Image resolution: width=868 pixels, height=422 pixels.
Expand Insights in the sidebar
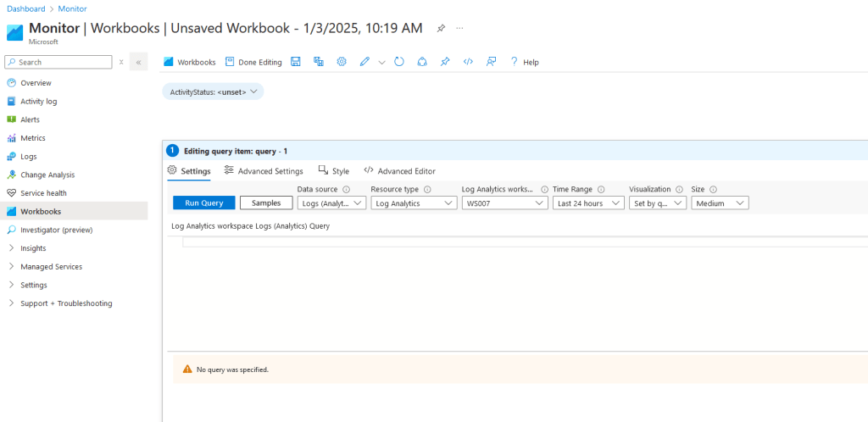pos(33,248)
